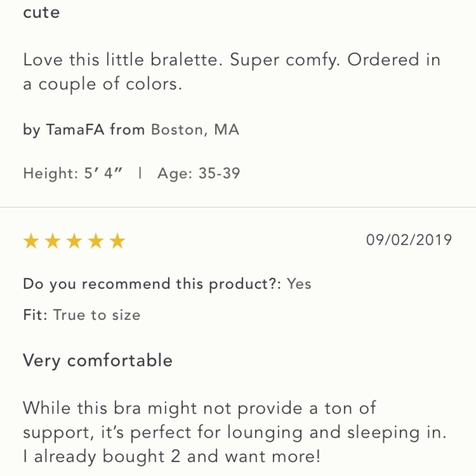Click the first gold star in rating
This screenshot has height=476, width=476.
click(x=31, y=241)
